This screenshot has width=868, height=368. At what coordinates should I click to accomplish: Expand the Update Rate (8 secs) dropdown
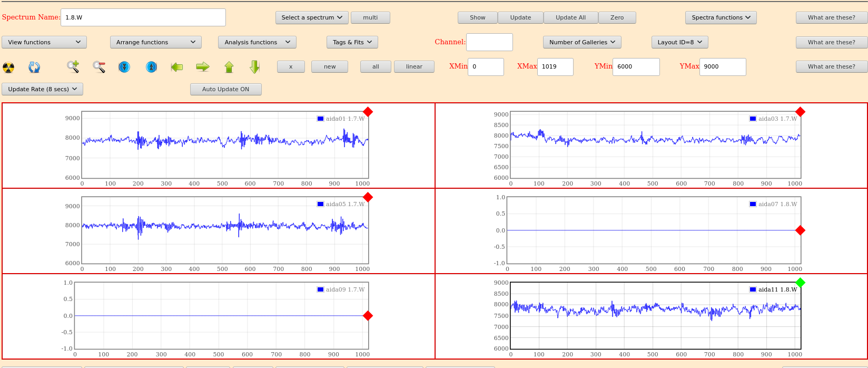pos(43,90)
